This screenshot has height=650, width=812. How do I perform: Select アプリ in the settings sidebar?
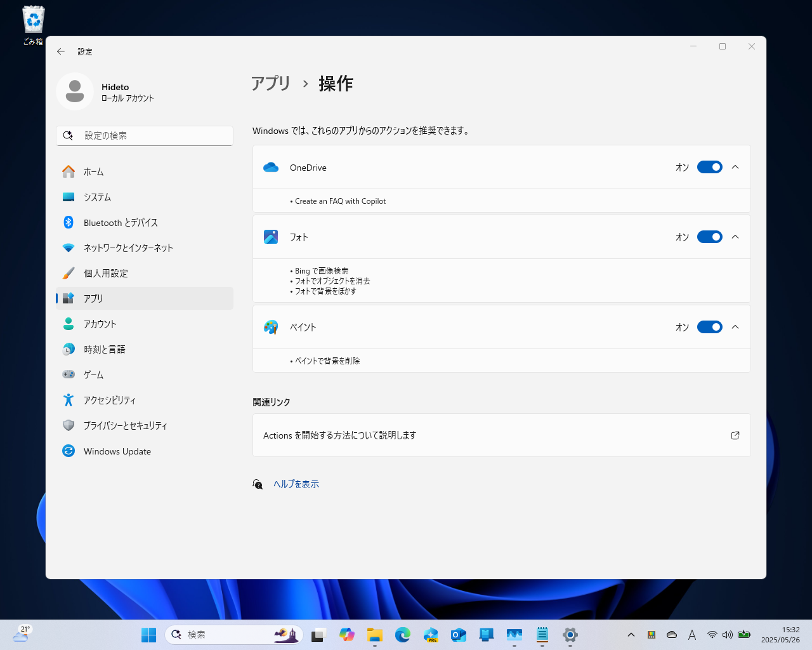click(x=145, y=298)
